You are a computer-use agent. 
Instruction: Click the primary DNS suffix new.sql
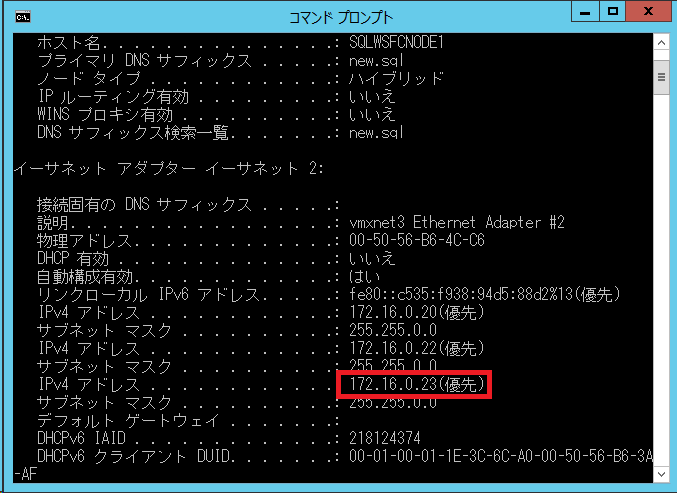tap(376, 60)
